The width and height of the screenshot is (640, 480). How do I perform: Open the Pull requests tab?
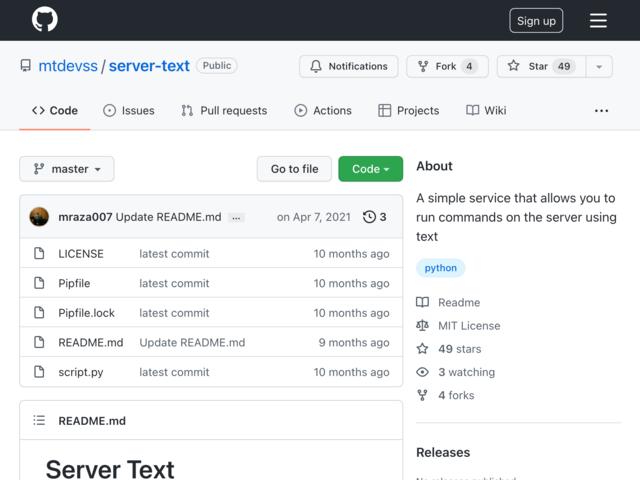click(224, 111)
